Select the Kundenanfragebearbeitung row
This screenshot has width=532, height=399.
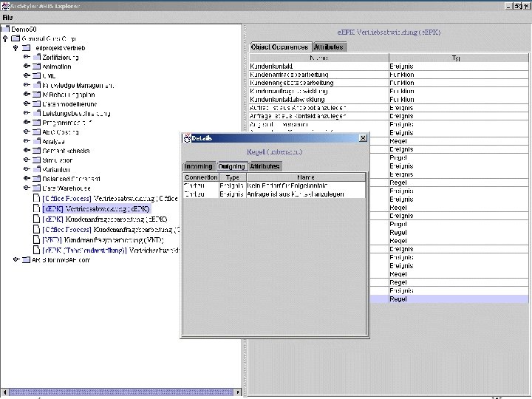point(389,75)
